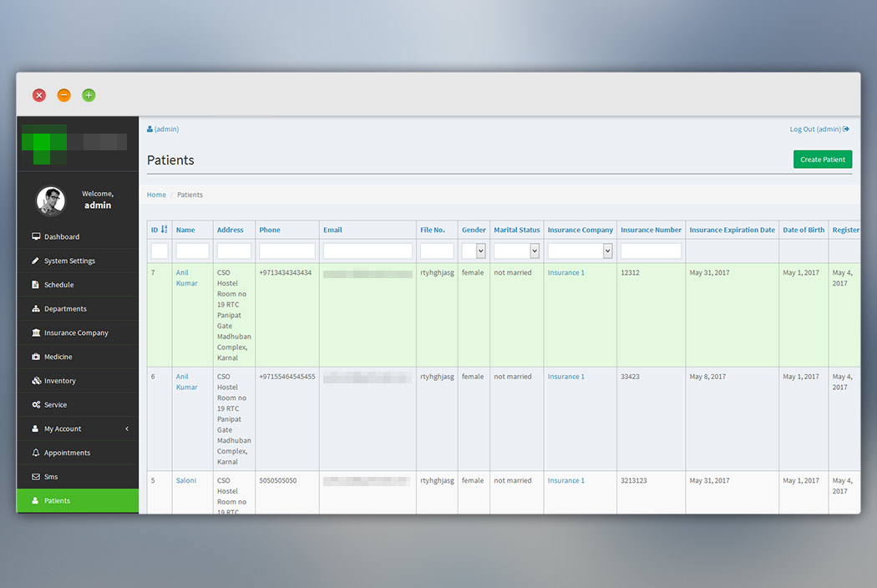Open the Insurance Company filter dropdown
This screenshot has height=588, width=877.
tap(580, 251)
